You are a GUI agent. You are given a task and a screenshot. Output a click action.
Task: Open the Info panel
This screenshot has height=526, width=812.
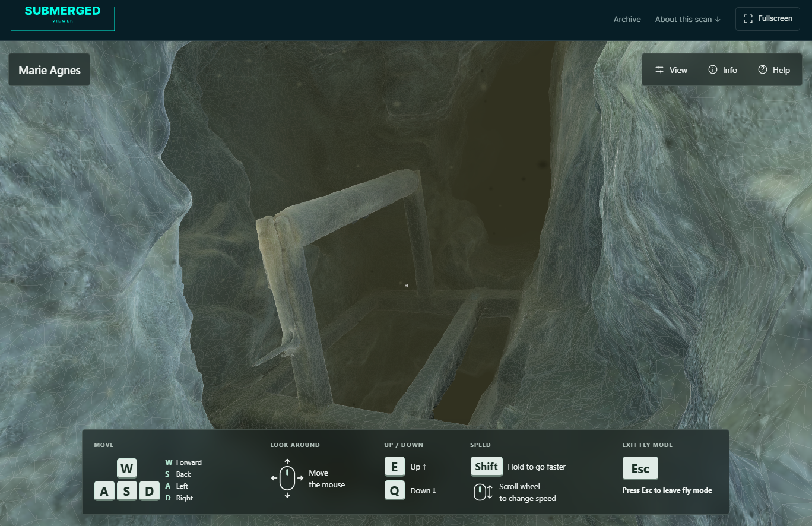[722, 70]
